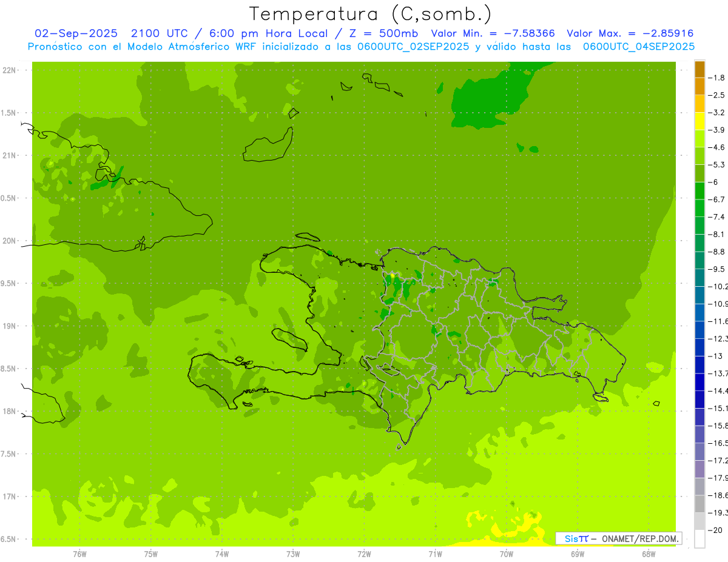Click the '22N' latitude axis label
This screenshot has width=728, height=562.
(10, 70)
